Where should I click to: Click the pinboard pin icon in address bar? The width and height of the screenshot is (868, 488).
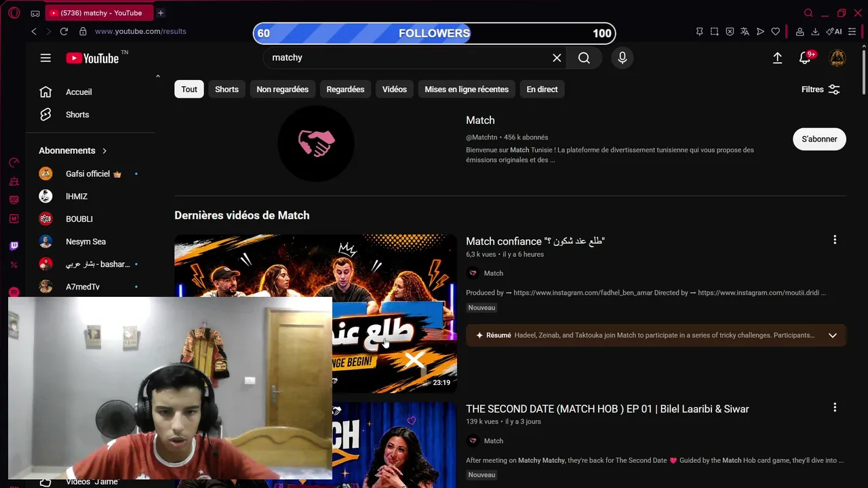coord(699,31)
